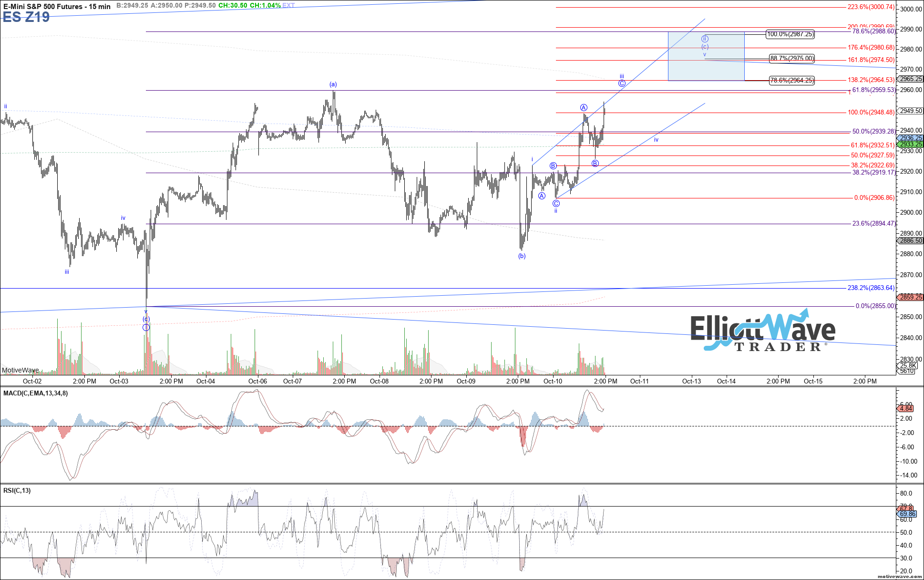The height and width of the screenshot is (580, 924).
Task: Click the 2949.50 current price tag
Action: coord(911,111)
